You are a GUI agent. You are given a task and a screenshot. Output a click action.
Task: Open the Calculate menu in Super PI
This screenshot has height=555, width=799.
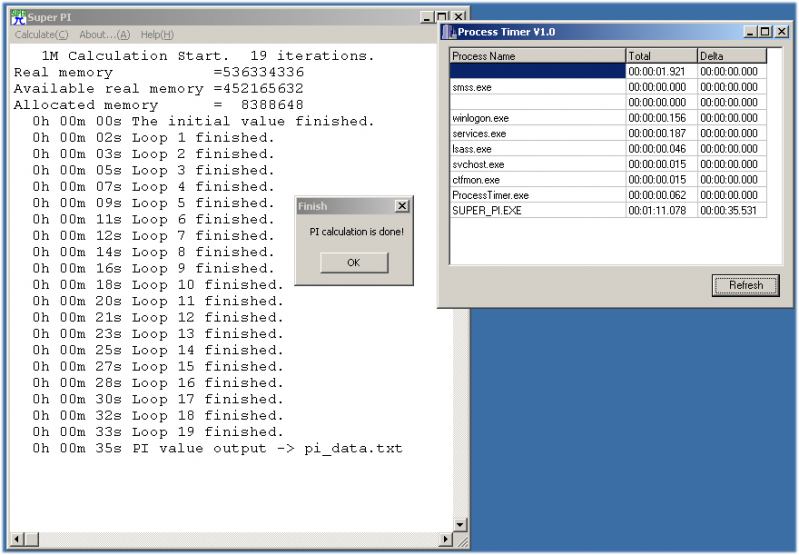point(41,35)
